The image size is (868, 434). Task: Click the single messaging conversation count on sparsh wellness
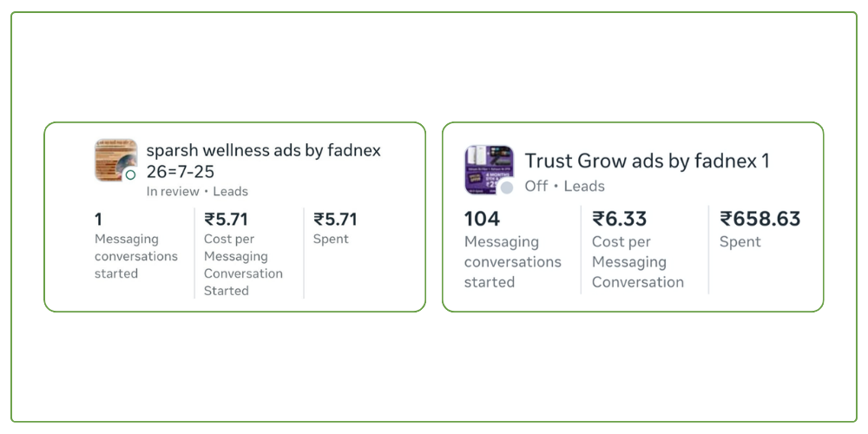click(99, 220)
